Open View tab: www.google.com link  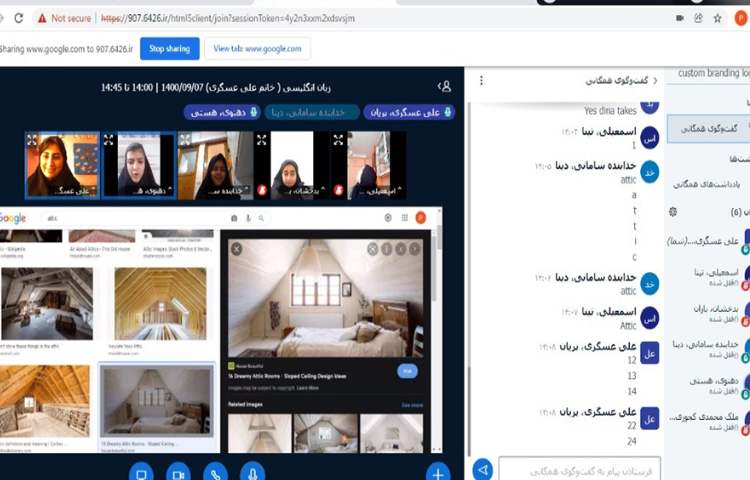click(x=257, y=49)
